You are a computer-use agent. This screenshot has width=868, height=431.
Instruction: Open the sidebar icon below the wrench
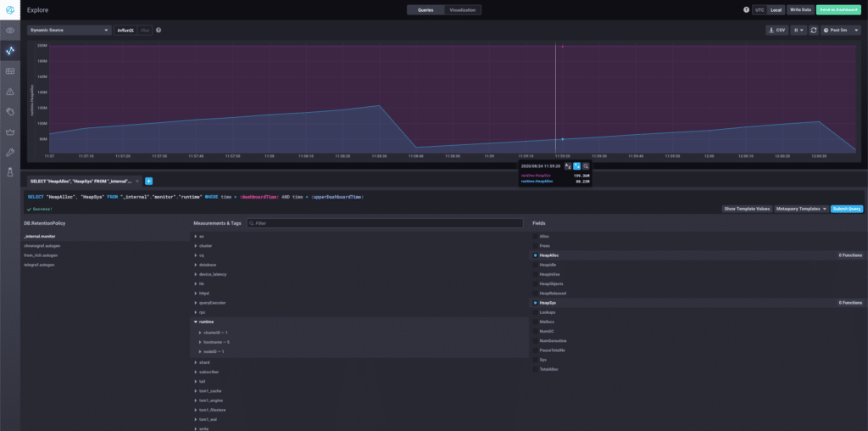[10, 172]
